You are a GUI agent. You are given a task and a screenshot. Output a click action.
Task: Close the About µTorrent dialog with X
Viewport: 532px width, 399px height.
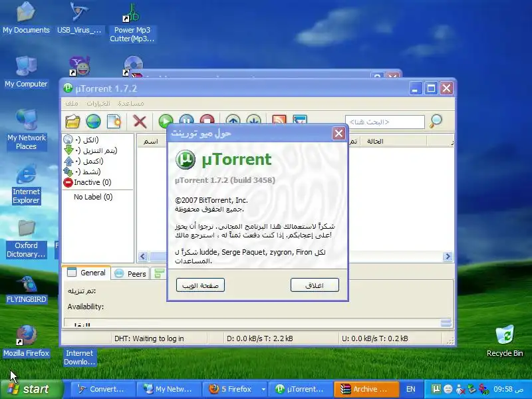(338, 134)
